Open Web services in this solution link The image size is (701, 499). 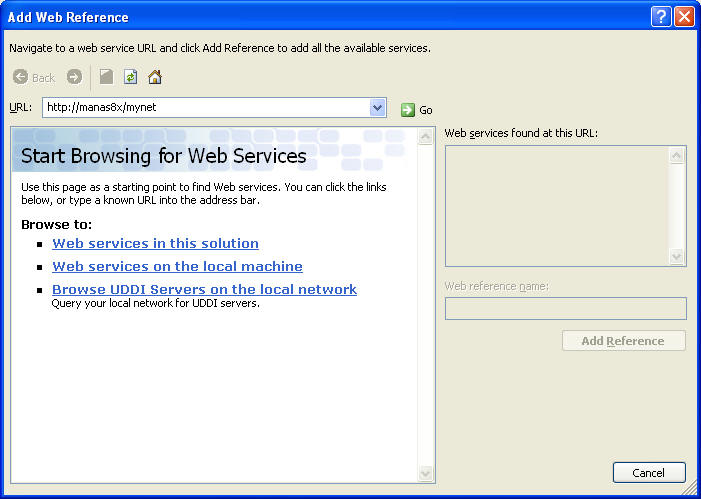point(155,243)
